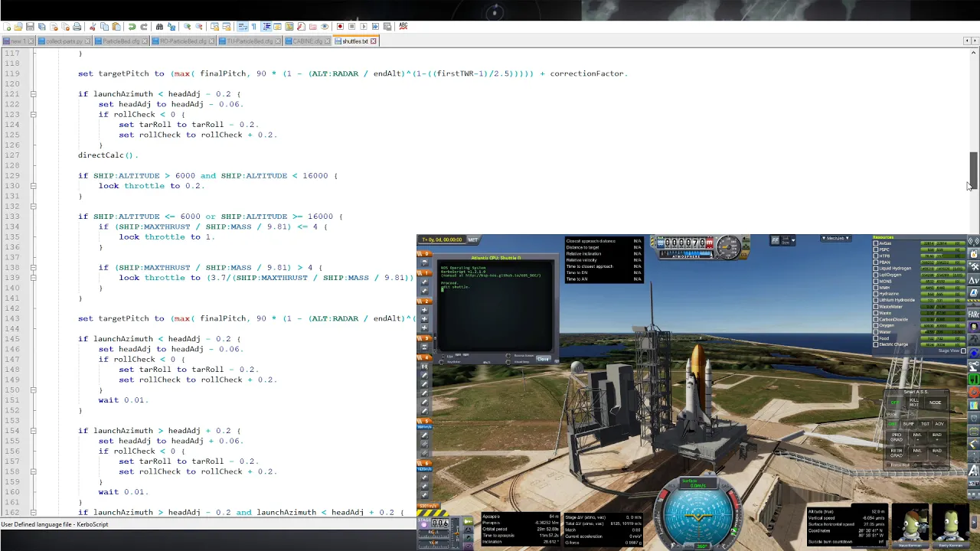Open the Delta-V icon in KSP sidebar
Image resolution: width=980 pixels, height=551 pixels.
(974, 279)
